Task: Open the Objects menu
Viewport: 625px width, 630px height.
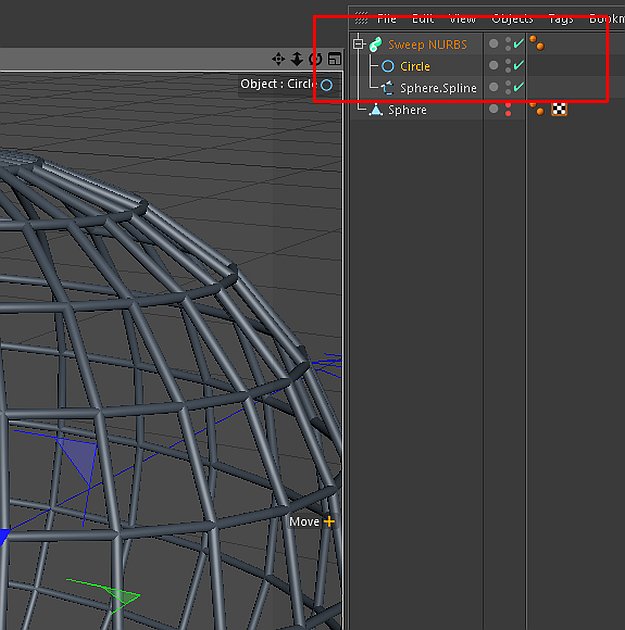Action: (512, 19)
